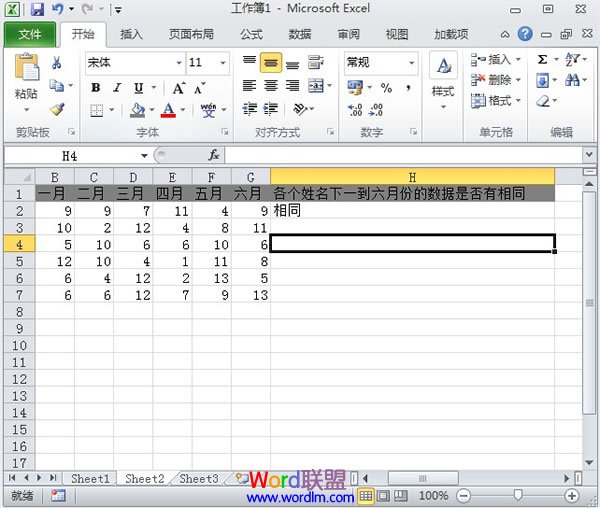Click the 文件 file button
The width and height of the screenshot is (600, 508).
(x=30, y=34)
